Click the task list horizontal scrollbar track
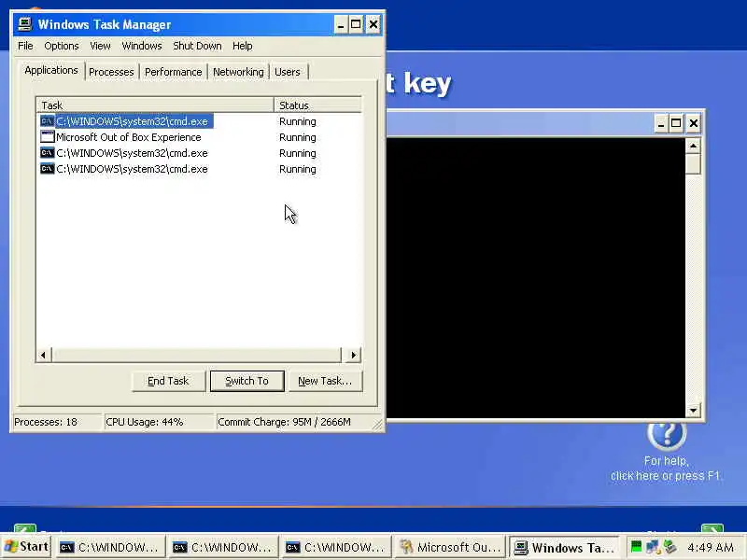This screenshot has height=560, width=747. [x=196, y=355]
